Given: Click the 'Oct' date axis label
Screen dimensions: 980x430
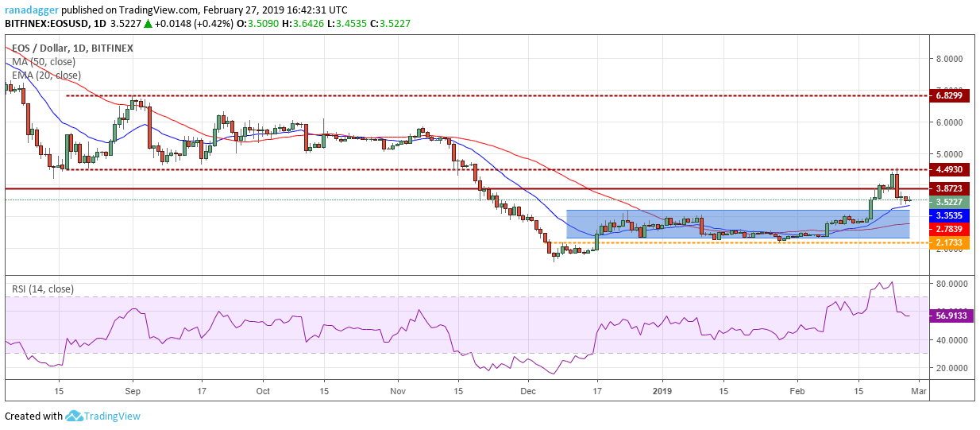Looking at the screenshot, I should [264, 391].
